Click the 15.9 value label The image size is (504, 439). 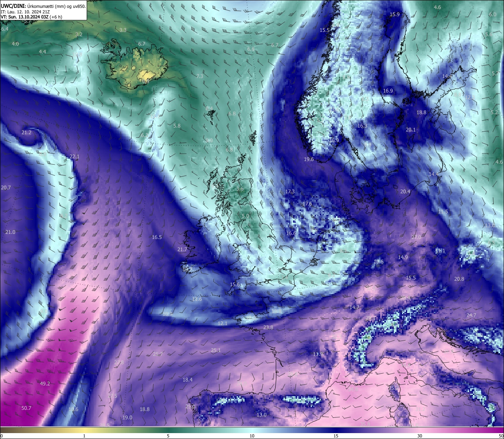[395, 14]
